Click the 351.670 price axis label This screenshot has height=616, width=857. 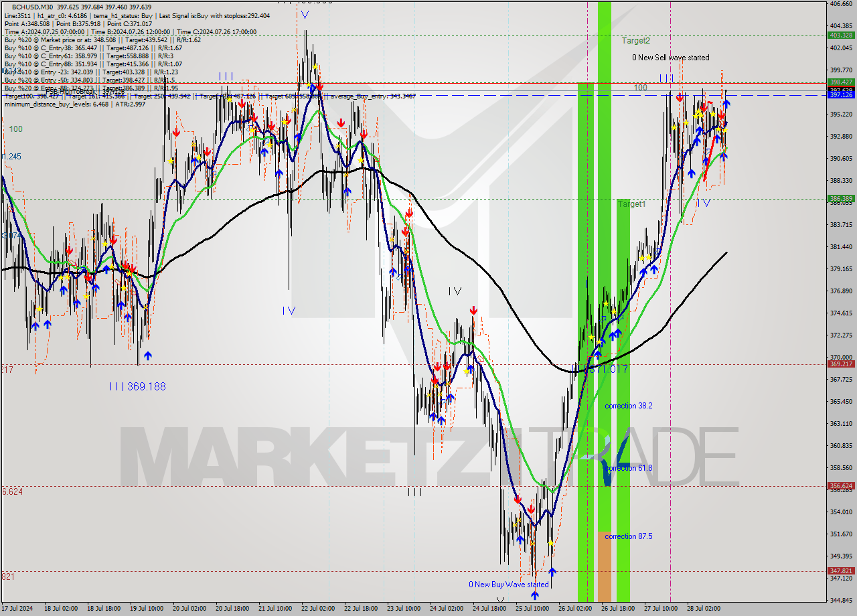841,534
